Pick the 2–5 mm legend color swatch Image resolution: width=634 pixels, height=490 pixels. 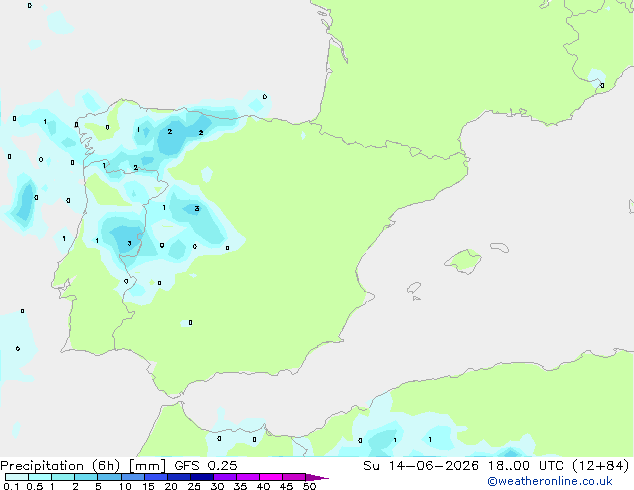[x=87, y=477]
